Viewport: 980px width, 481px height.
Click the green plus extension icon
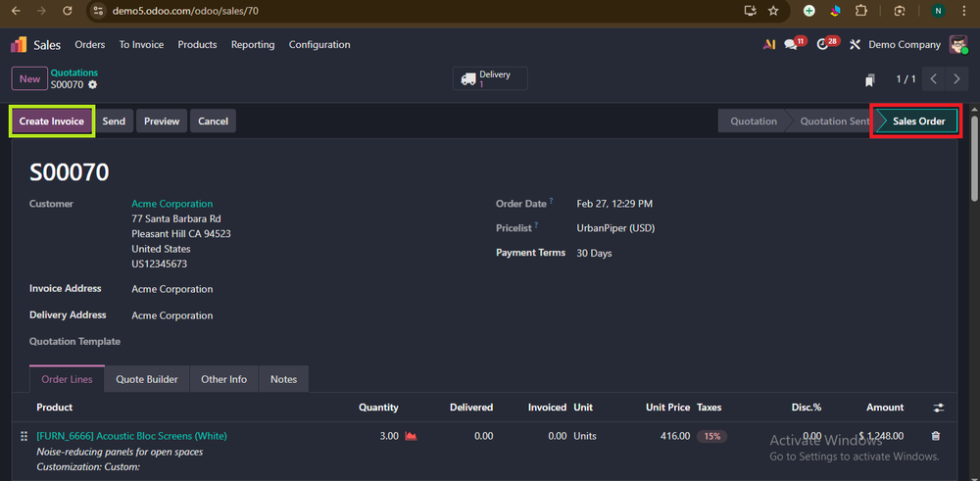(x=808, y=11)
